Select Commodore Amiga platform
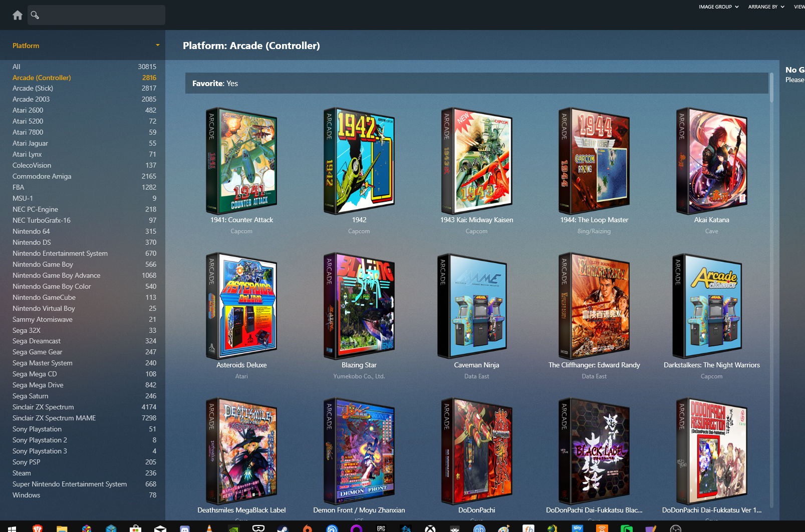The image size is (805, 532). pos(84,176)
